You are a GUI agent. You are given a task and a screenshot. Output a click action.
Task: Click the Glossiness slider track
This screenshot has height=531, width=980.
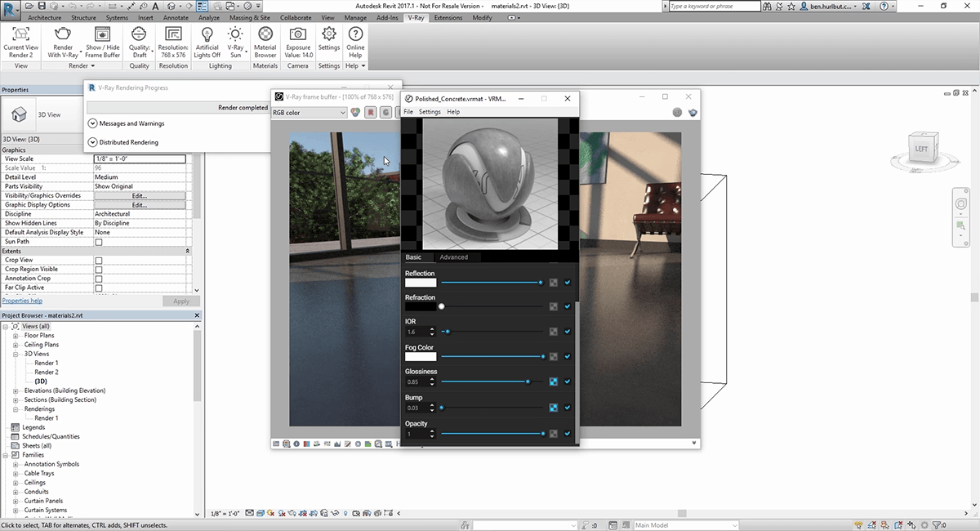point(492,382)
